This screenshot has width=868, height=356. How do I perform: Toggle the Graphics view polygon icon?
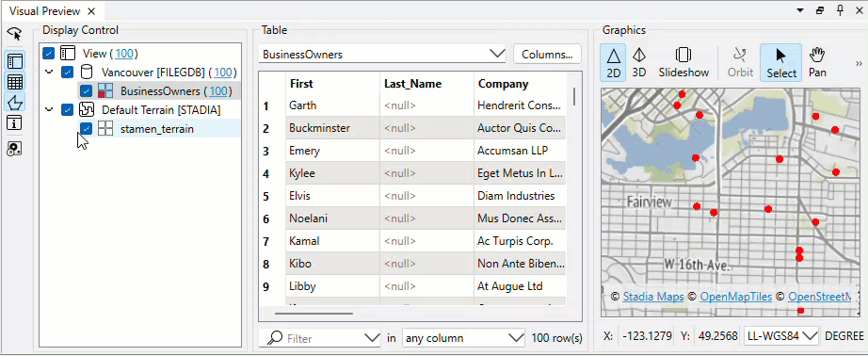click(x=15, y=103)
